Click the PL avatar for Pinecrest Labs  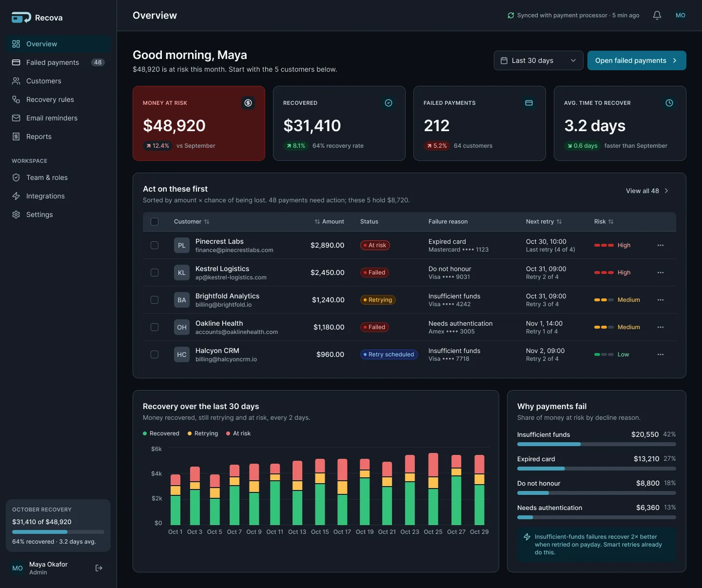point(182,245)
